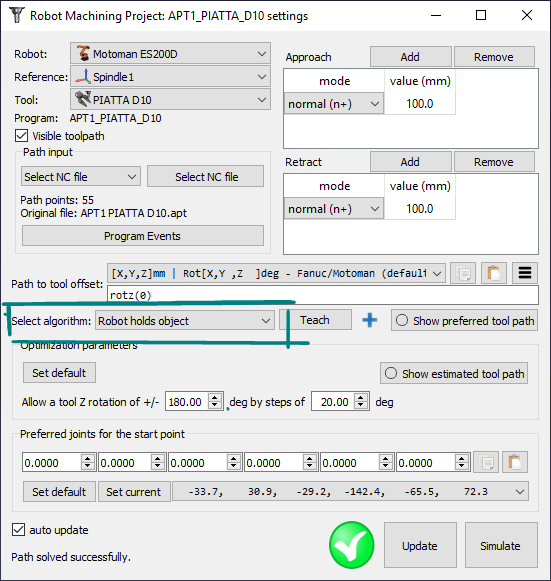Open the Tool dropdown showing PIATTA D10
Screen dimensions: 551x581
(170, 100)
